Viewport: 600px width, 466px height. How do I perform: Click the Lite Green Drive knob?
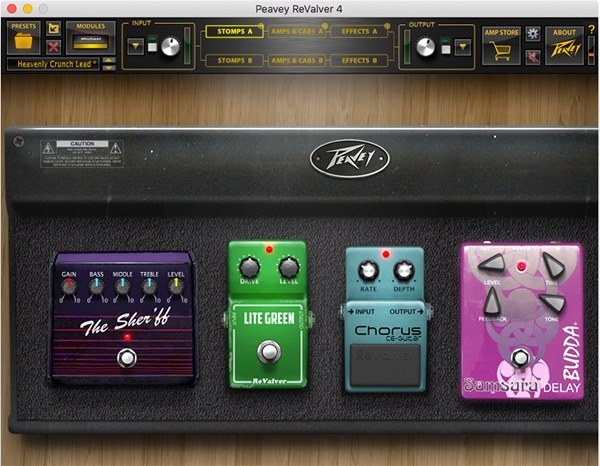coord(249,267)
